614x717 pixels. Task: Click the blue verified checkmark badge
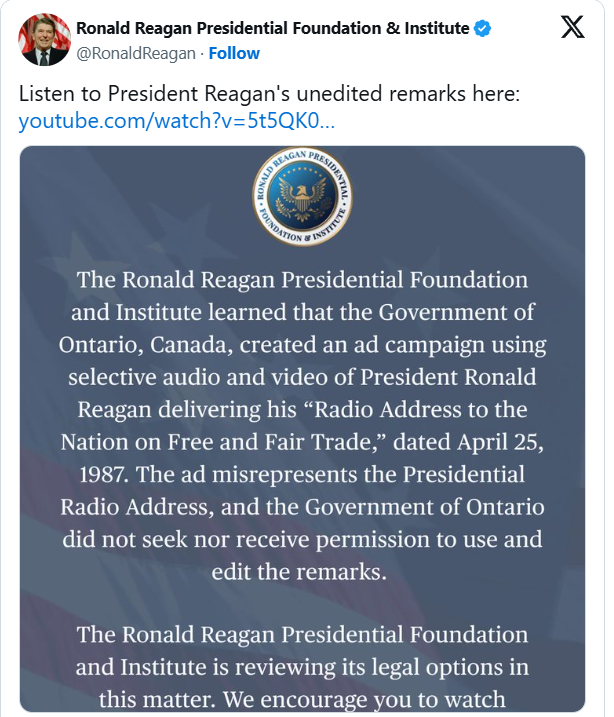(483, 29)
